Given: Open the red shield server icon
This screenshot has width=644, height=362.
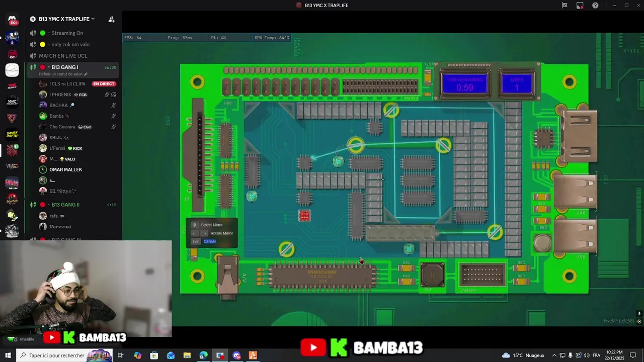Looking at the screenshot, I should tap(12, 118).
